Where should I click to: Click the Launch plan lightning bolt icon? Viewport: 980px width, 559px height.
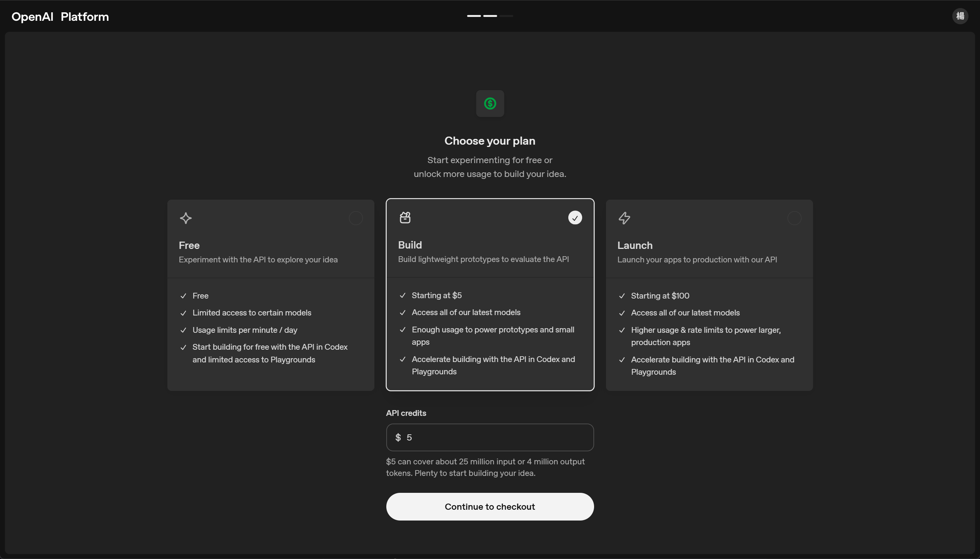[624, 218]
